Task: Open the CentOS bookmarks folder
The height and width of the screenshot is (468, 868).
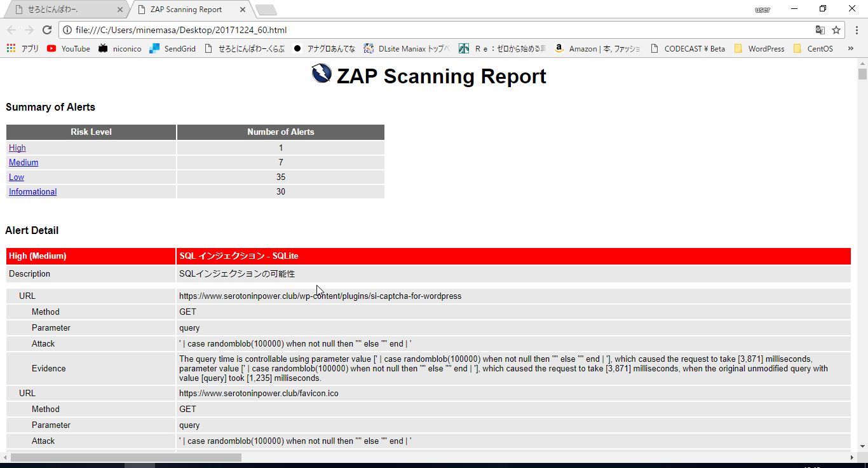Action: (813, 48)
